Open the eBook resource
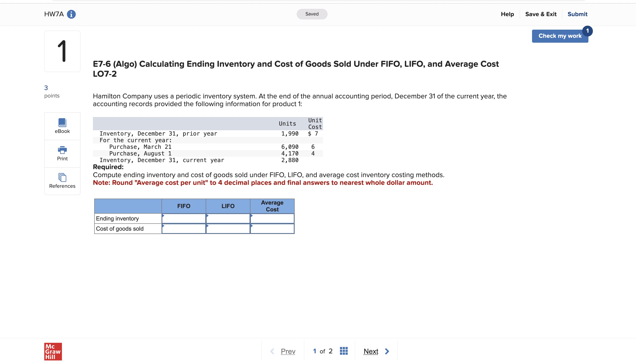This screenshot has width=636, height=364. [62, 126]
